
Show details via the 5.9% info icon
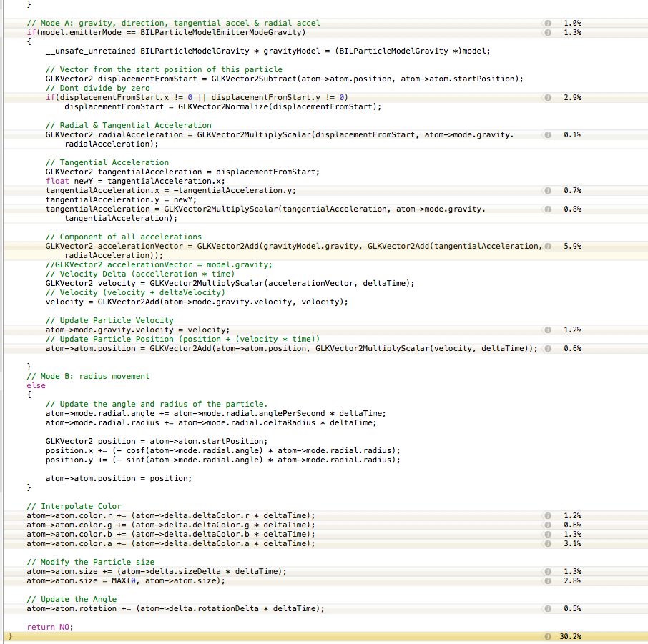[547, 247]
